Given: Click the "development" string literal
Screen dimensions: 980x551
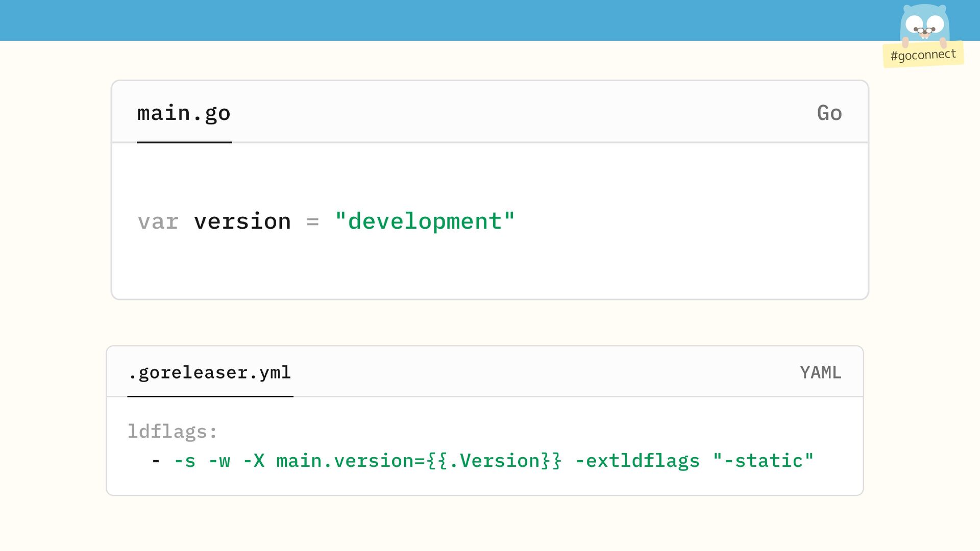Looking at the screenshot, I should [x=425, y=221].
